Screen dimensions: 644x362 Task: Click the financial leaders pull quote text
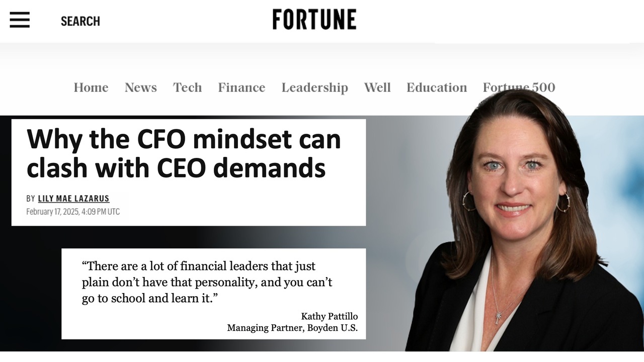point(206,282)
